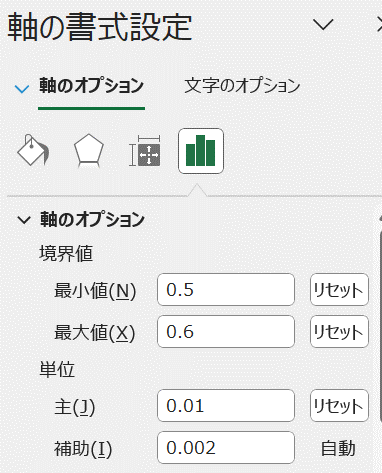This screenshot has height=473, width=382.
Task: Click the 軸の書式設定 pane title
Action: [x=100, y=27]
